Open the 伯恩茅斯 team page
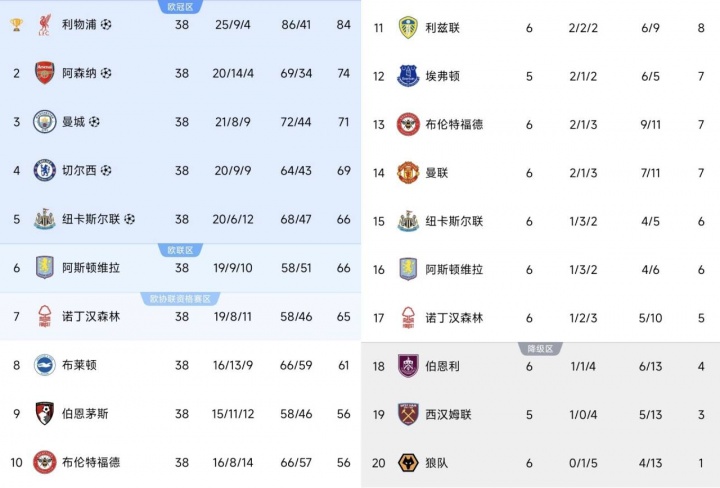Viewport: 720px width, 488px height. (84, 413)
